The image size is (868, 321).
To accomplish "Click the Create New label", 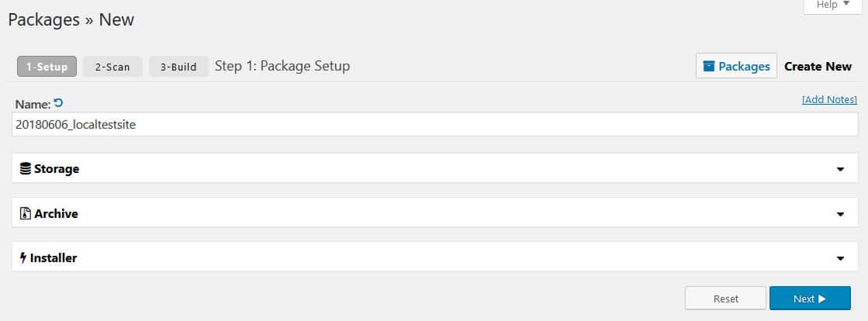I will [818, 67].
